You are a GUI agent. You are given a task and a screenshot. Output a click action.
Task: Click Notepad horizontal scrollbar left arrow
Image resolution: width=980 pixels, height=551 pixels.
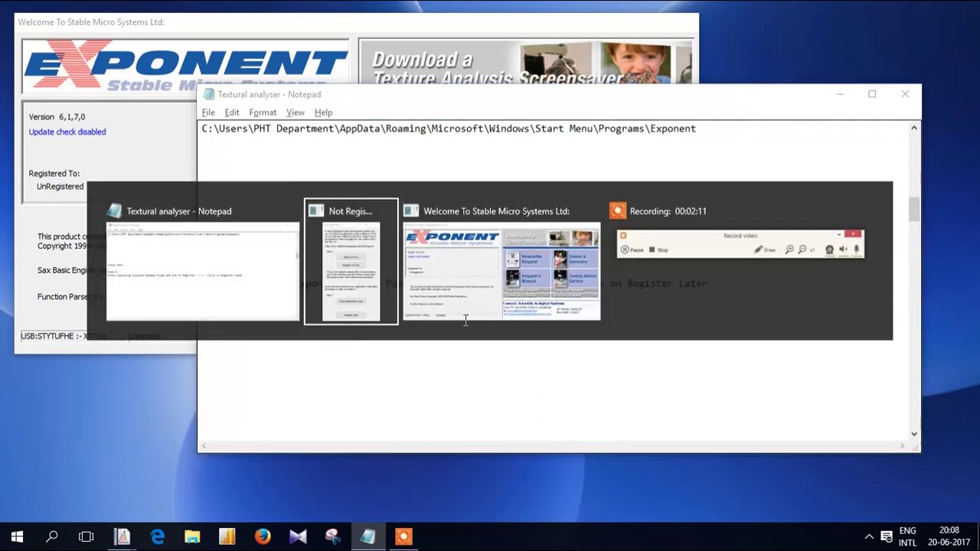pyautogui.click(x=204, y=446)
